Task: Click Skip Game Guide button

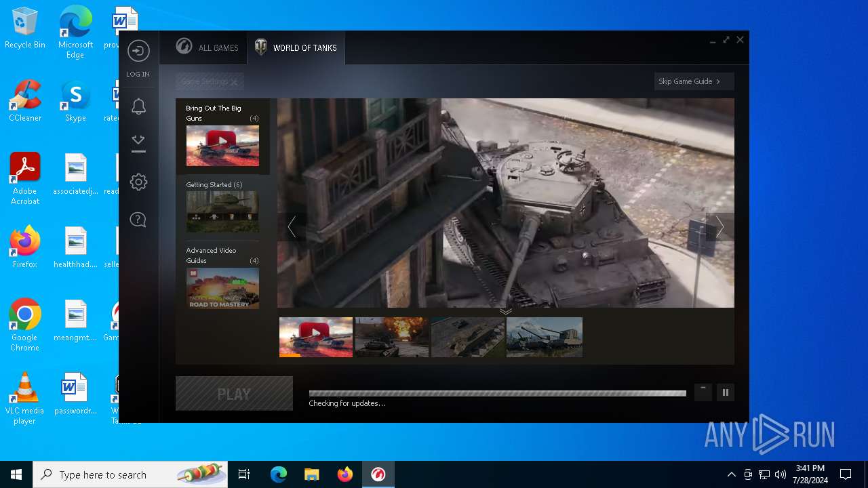Action: pos(694,81)
